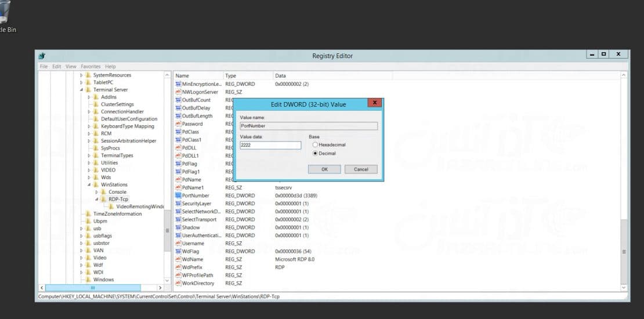
Task: Collapse the RDP-Tcp tree node
Action: 97,200
